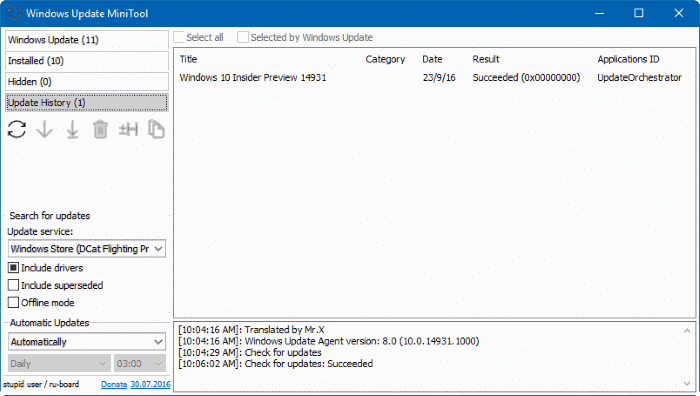Viewport: 700px width, 396px height.
Task: Tick the Select all checkbox
Action: point(179,37)
